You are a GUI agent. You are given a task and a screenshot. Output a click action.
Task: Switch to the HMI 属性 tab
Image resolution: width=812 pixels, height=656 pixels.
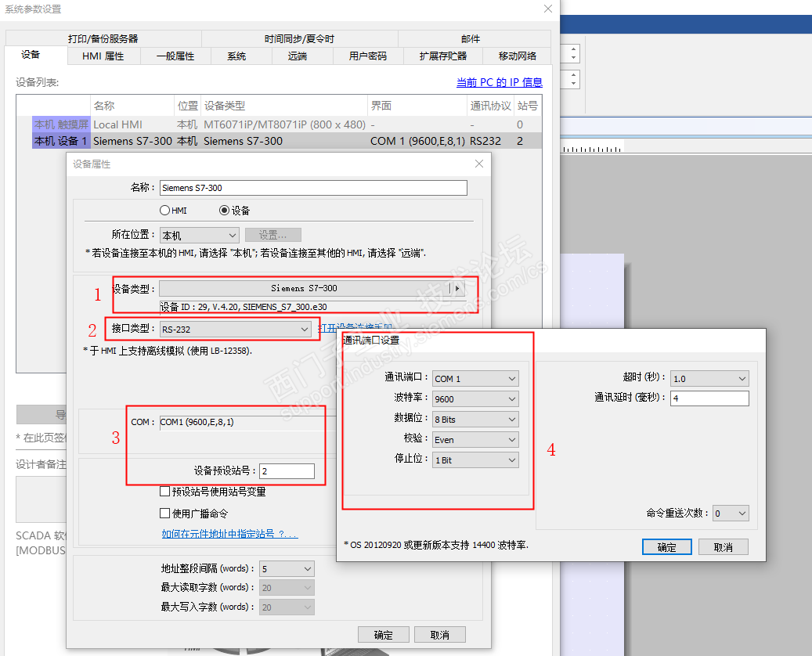click(103, 56)
